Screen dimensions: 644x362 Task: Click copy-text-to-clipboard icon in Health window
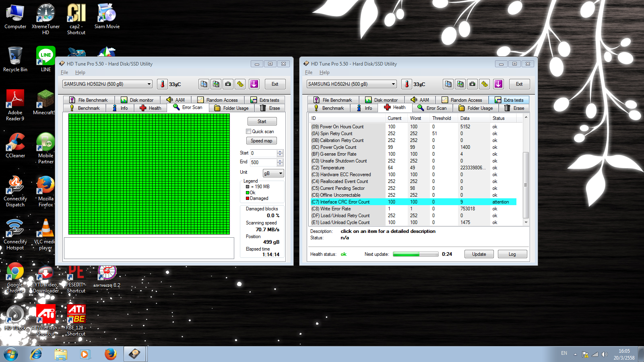[448, 84]
